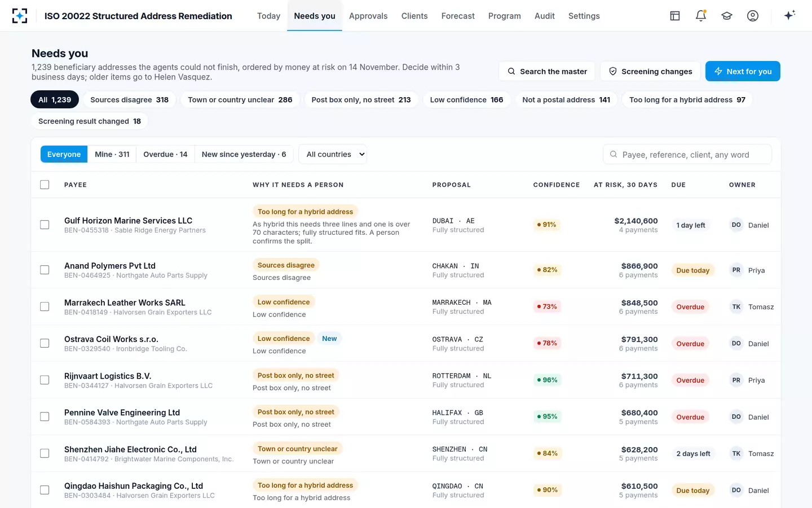Click TK avatar in Marrakech Leather row
Screen dimensions: 812x508
[736, 306]
